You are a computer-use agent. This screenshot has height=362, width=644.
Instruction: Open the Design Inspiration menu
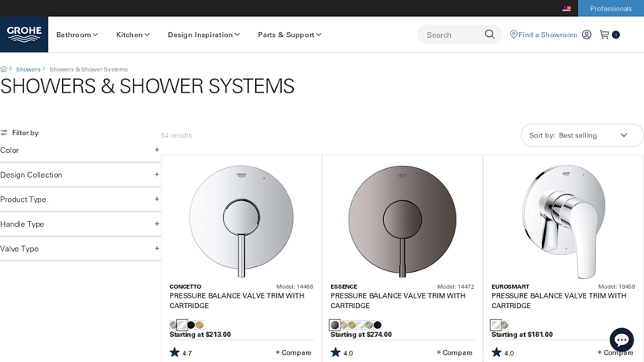tap(204, 35)
